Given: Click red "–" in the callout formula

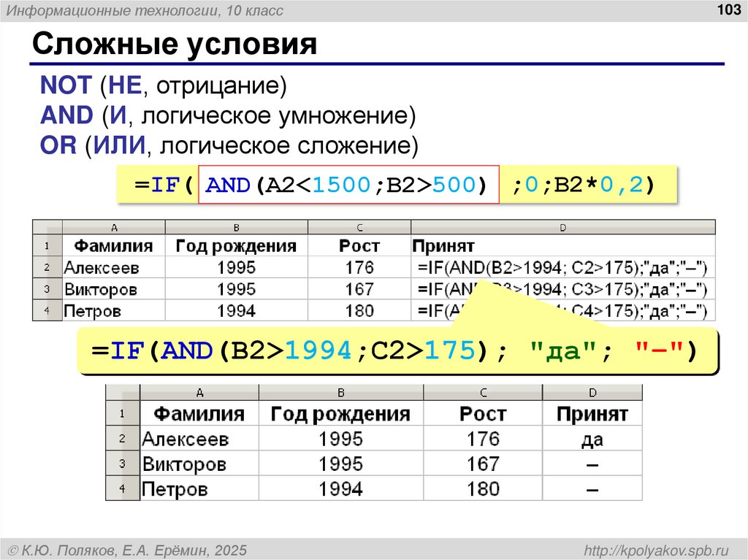Looking at the screenshot, I should tap(660, 351).
